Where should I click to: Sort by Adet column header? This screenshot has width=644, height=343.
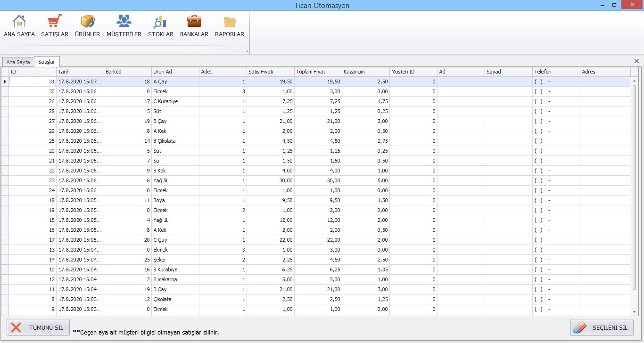point(223,72)
